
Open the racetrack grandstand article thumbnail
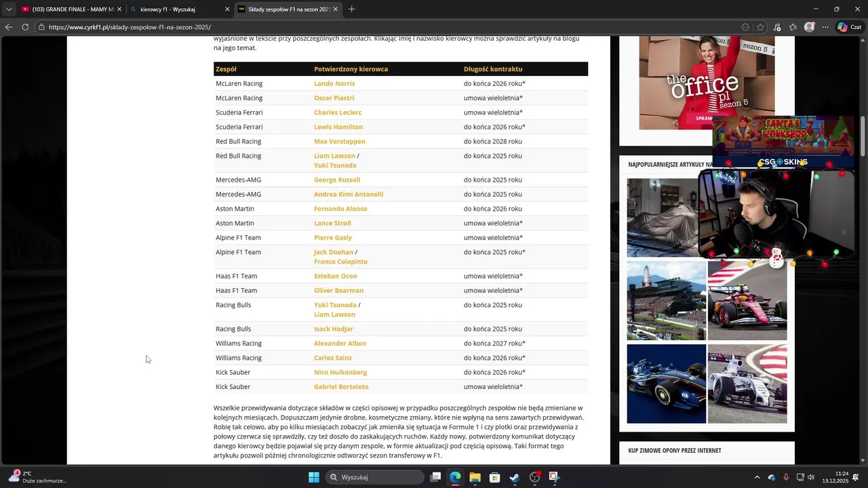click(x=666, y=300)
